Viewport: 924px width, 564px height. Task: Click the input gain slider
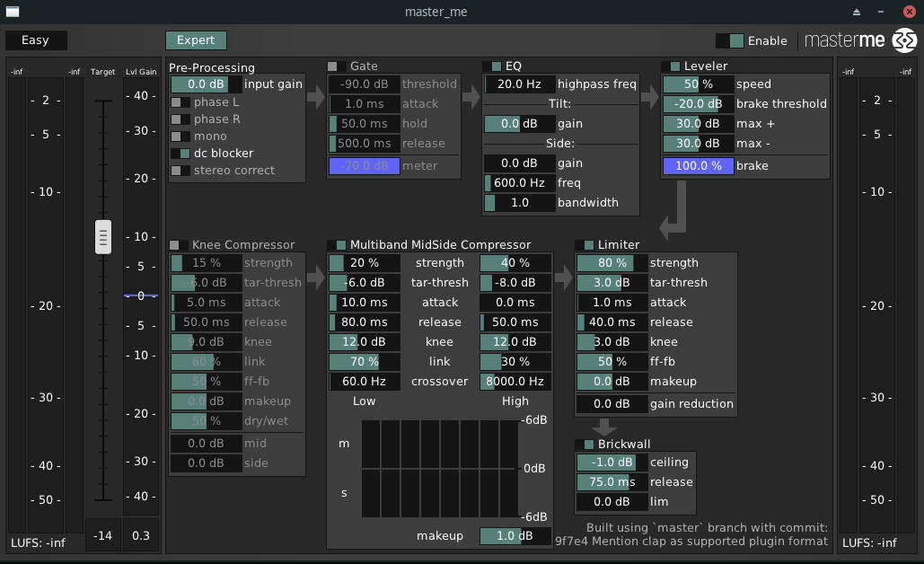207,84
